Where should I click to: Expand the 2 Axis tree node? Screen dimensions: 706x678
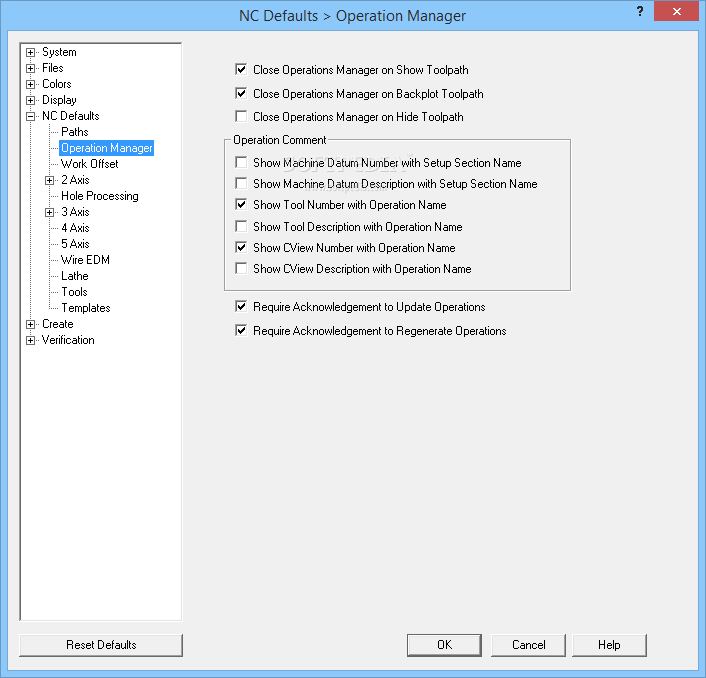point(50,181)
